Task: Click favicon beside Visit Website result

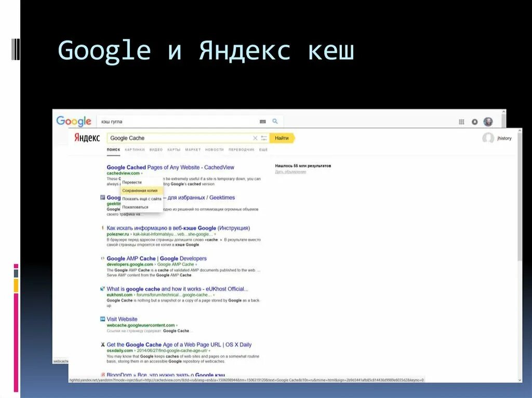Action: coord(102,319)
